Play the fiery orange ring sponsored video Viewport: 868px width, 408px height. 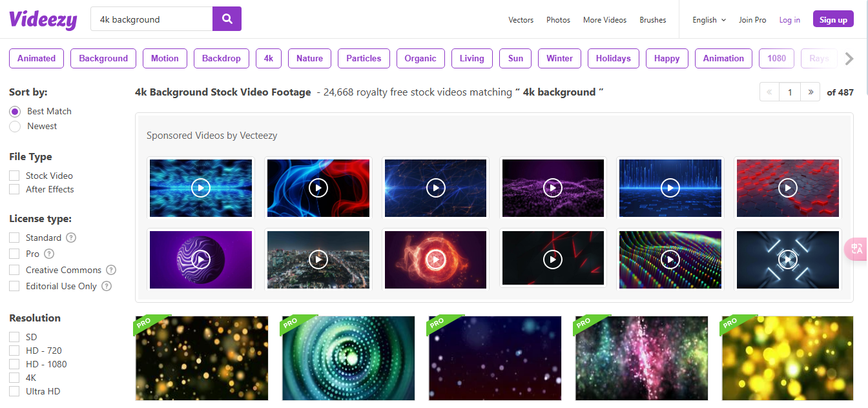coord(436,260)
